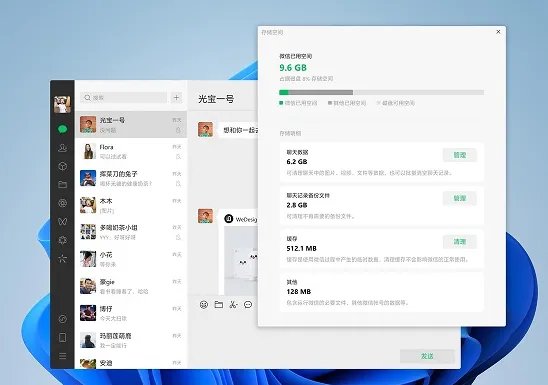Close the storage space dialog

click(498, 32)
